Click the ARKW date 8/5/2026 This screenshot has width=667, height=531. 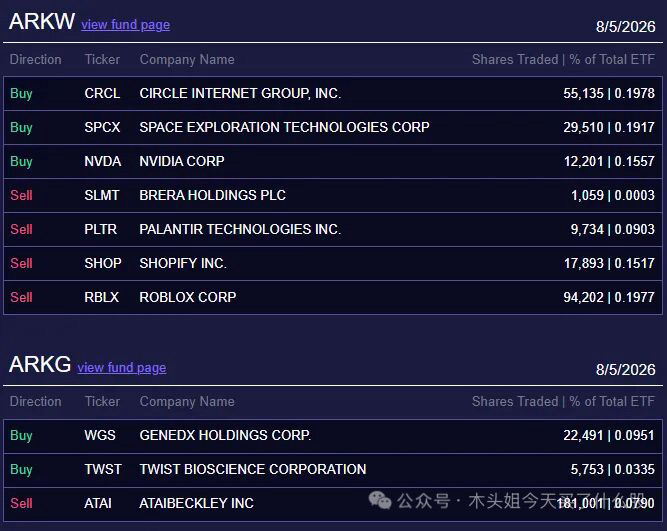click(625, 26)
